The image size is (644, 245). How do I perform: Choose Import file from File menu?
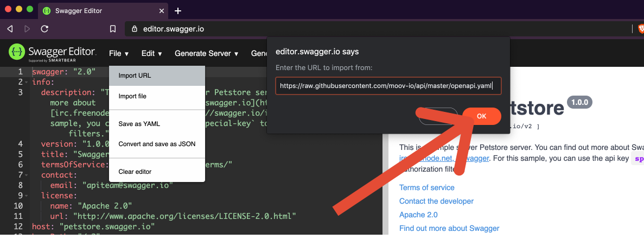pos(157,96)
